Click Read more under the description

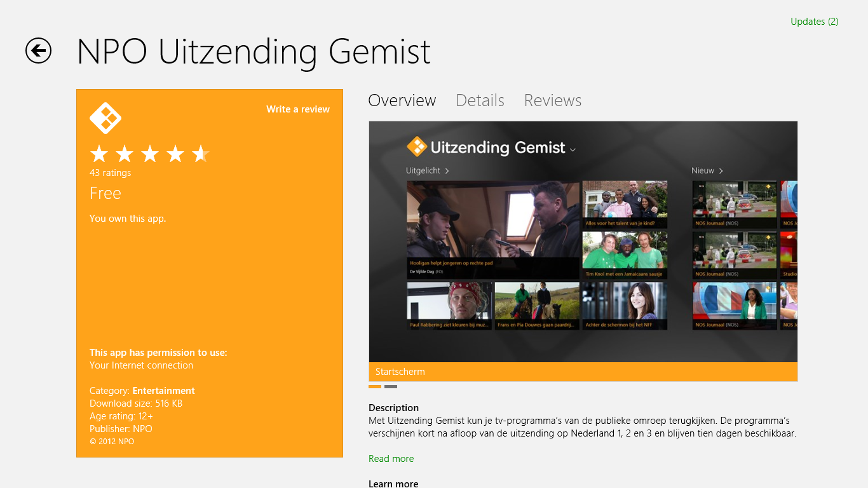click(x=391, y=459)
